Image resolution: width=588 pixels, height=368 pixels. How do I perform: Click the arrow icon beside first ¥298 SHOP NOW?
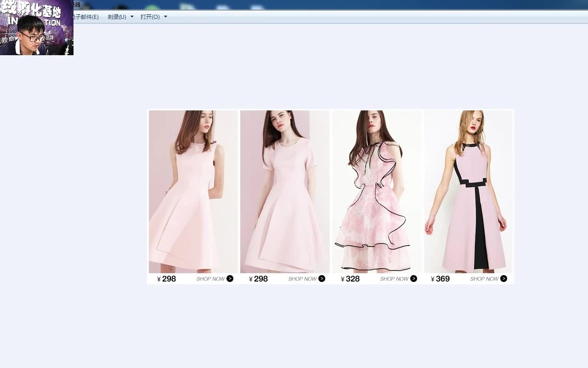coord(230,279)
